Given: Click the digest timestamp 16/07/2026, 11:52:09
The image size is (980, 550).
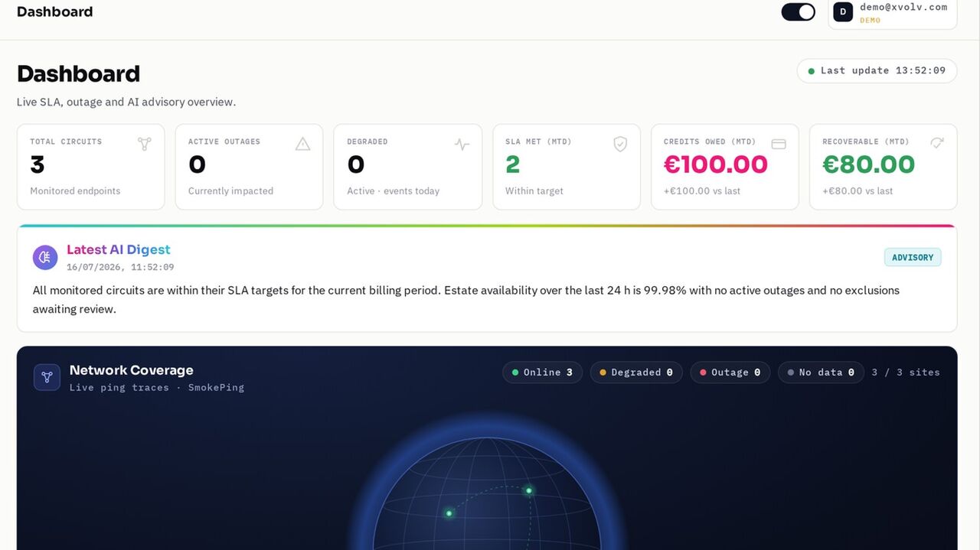Looking at the screenshot, I should pos(120,267).
